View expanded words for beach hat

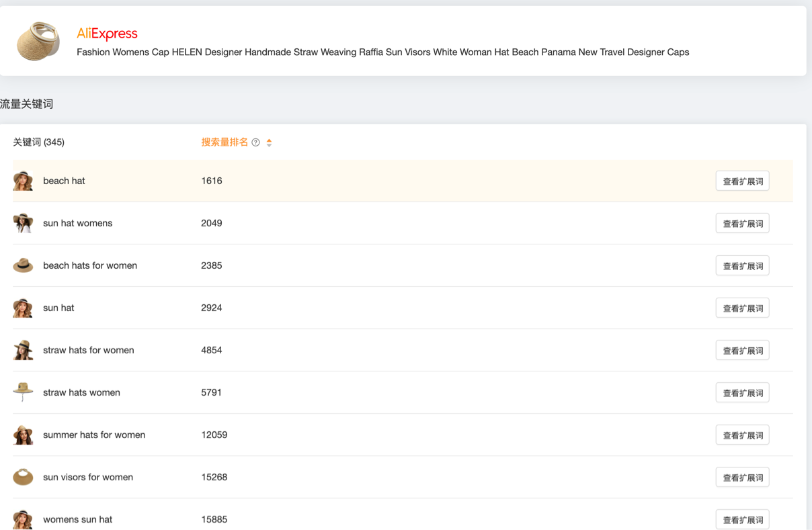[x=742, y=181]
